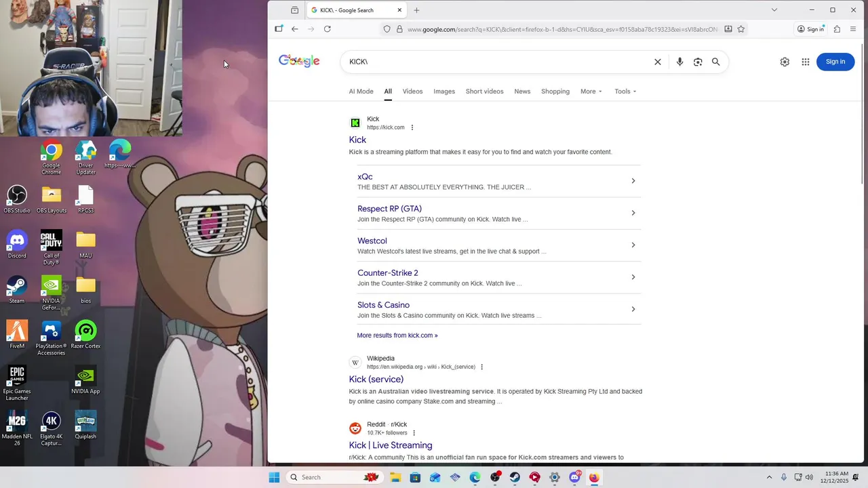Select OBS Studio desktop icon

[x=17, y=200]
